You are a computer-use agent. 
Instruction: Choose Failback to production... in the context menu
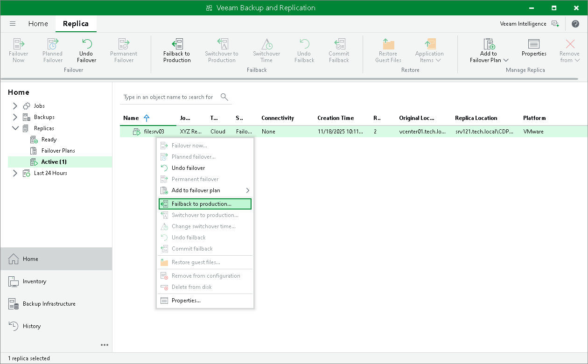205,204
